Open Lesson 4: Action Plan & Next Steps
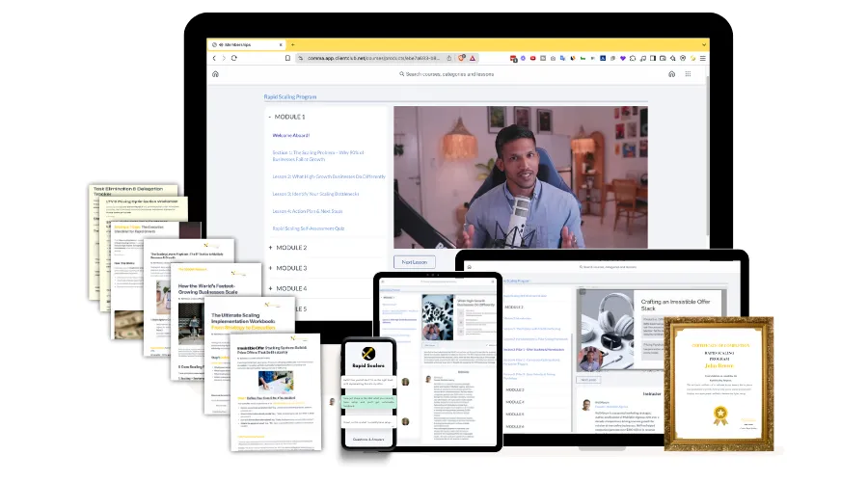Image resolution: width=868 pixels, height=482 pixels. (308, 211)
